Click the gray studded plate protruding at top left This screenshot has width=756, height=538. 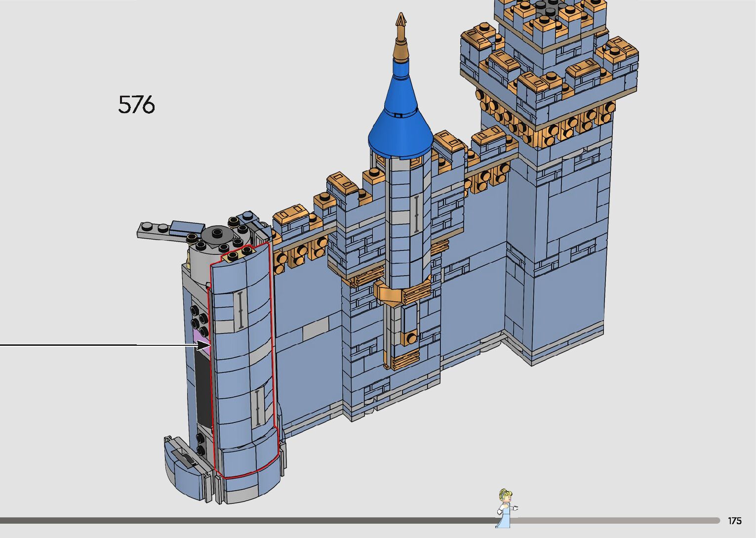(157, 230)
